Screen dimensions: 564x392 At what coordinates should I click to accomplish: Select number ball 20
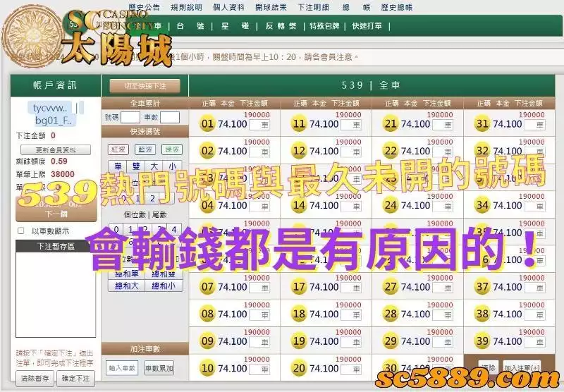(299, 369)
